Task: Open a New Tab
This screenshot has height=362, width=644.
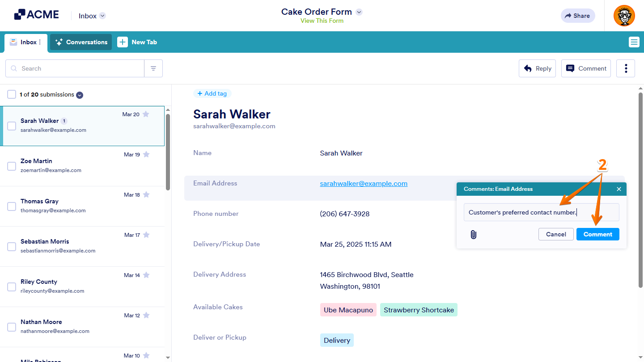Action: coord(137,42)
